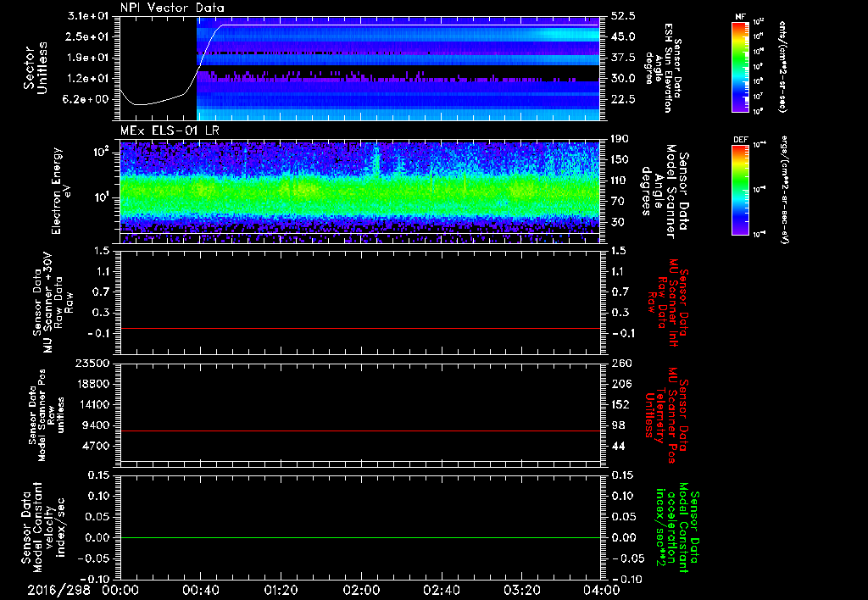The image size is (868, 600).
Task: Click the 'ESH Sun Elevation Angle' axis label
Action: [x=664, y=68]
